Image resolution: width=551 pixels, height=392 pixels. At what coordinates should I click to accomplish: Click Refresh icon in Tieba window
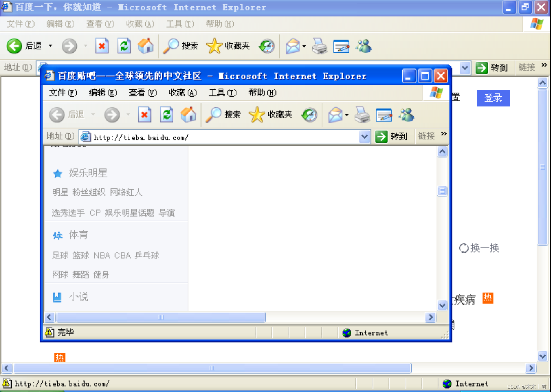pos(167,115)
